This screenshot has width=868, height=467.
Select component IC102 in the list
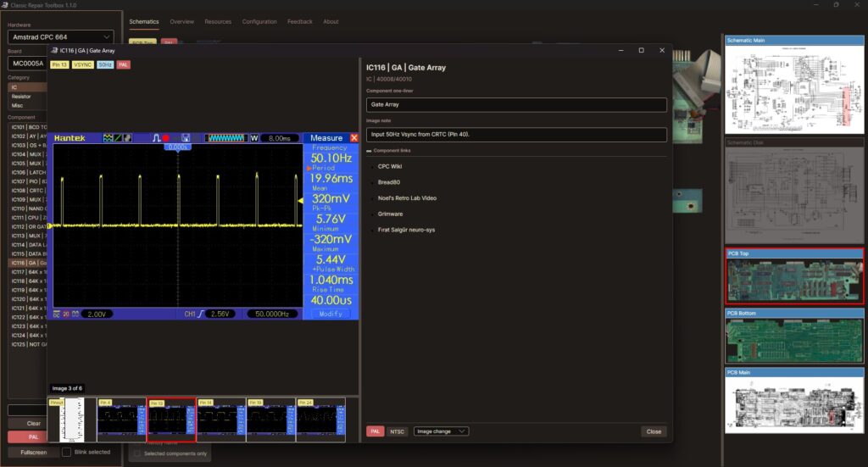[29, 136]
